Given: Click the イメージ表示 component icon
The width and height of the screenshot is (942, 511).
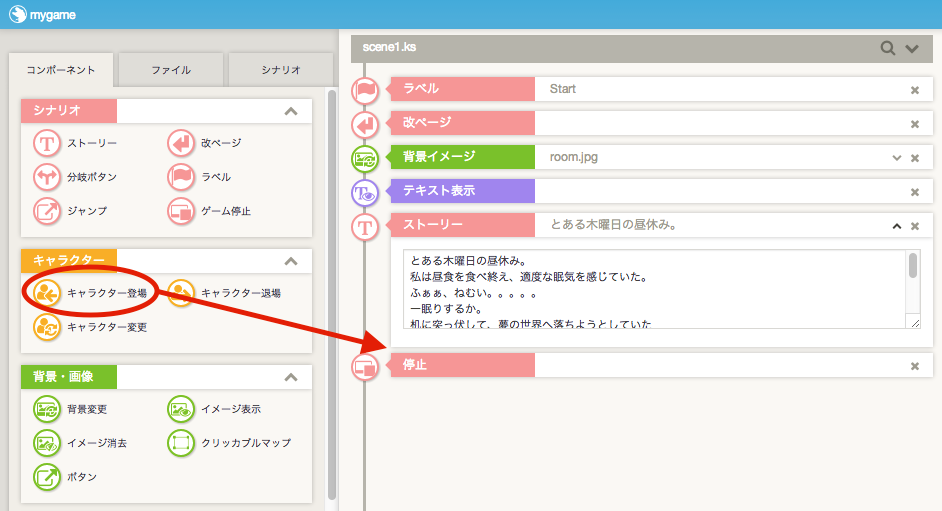Looking at the screenshot, I should pyautogui.click(x=181, y=409).
